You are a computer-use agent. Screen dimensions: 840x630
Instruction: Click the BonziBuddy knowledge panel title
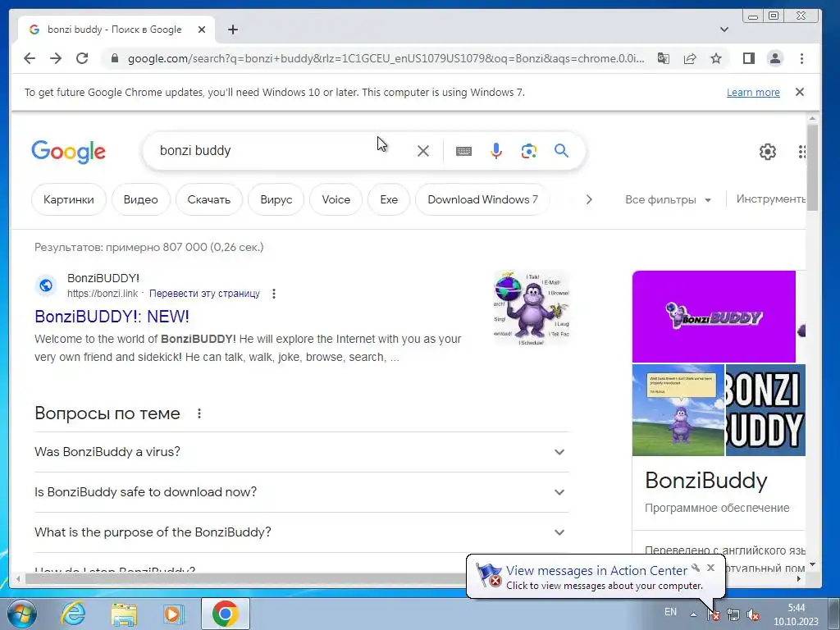tap(706, 481)
